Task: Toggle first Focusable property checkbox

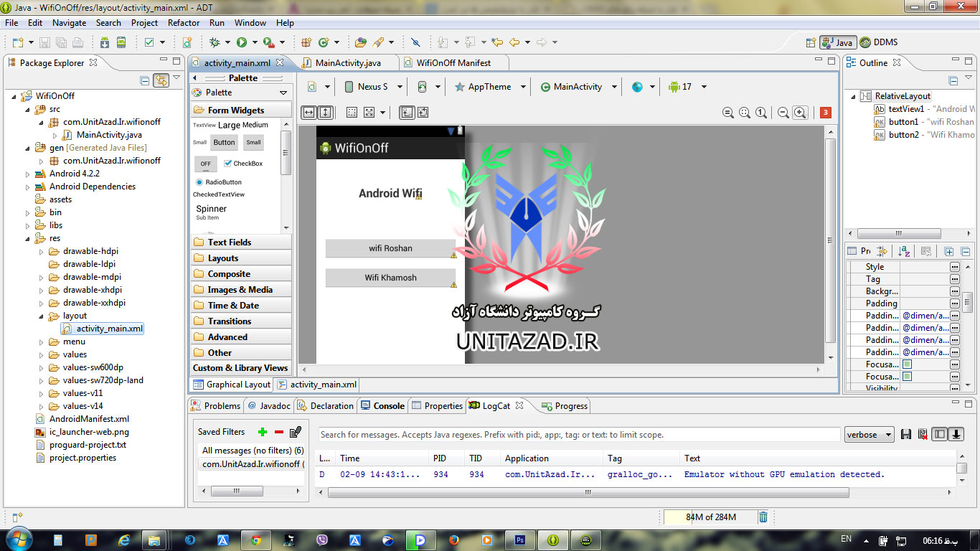Action: coord(908,364)
